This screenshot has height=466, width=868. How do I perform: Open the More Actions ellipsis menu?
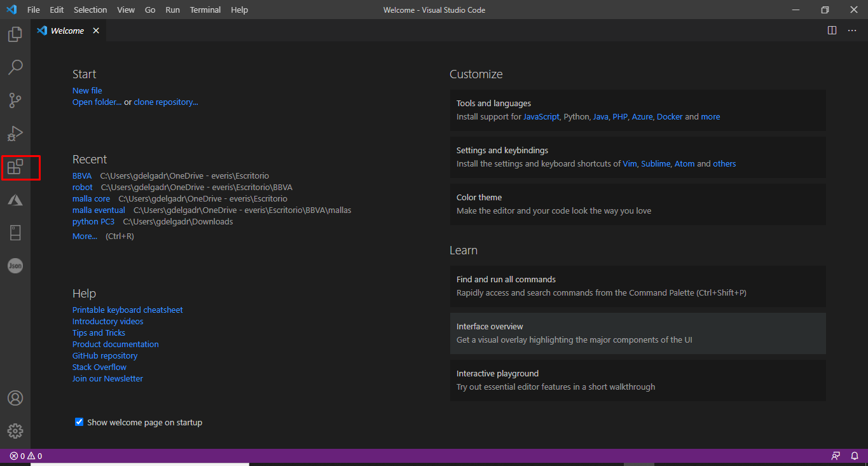point(852,31)
